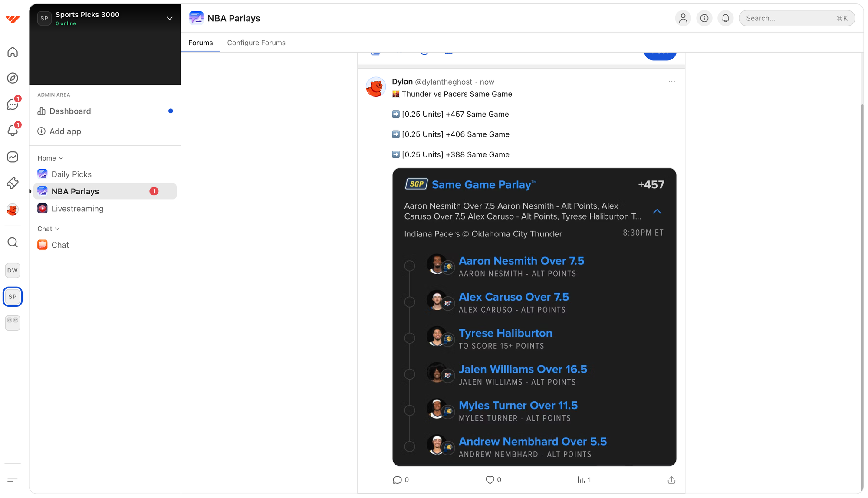Screen dimensions: 868x498
Task: Click the info icon in top bar
Action: pos(704,18)
